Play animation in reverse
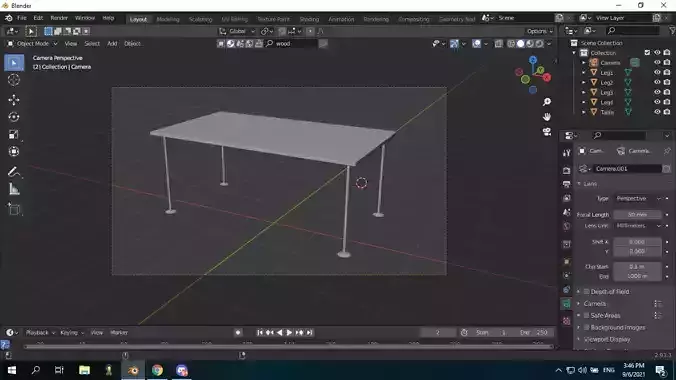Image resolution: width=676 pixels, height=380 pixels. (x=279, y=333)
